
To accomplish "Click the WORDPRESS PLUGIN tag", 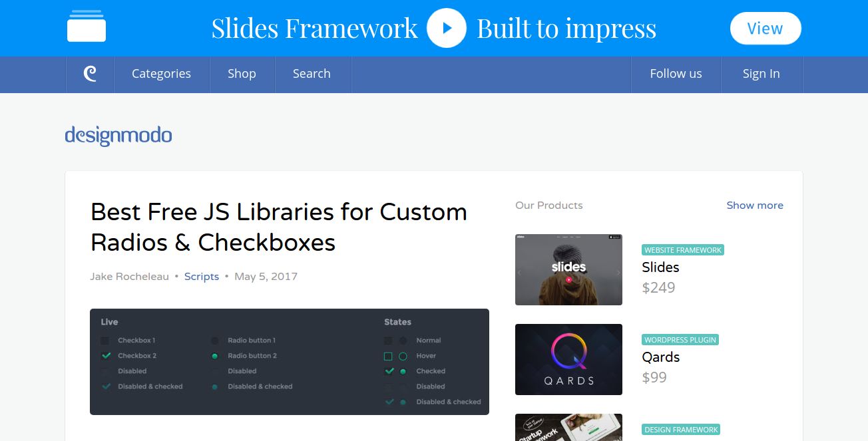I will 680,340.
